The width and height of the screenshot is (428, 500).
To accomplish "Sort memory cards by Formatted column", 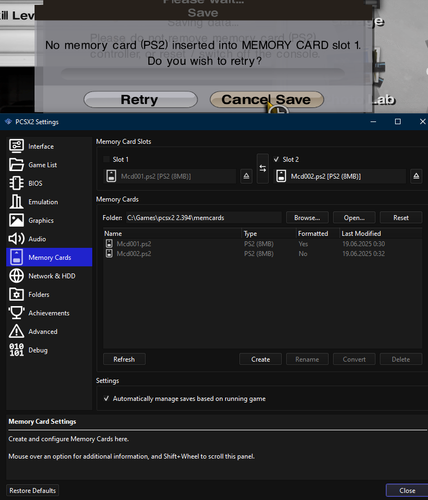I will [x=318, y=233].
